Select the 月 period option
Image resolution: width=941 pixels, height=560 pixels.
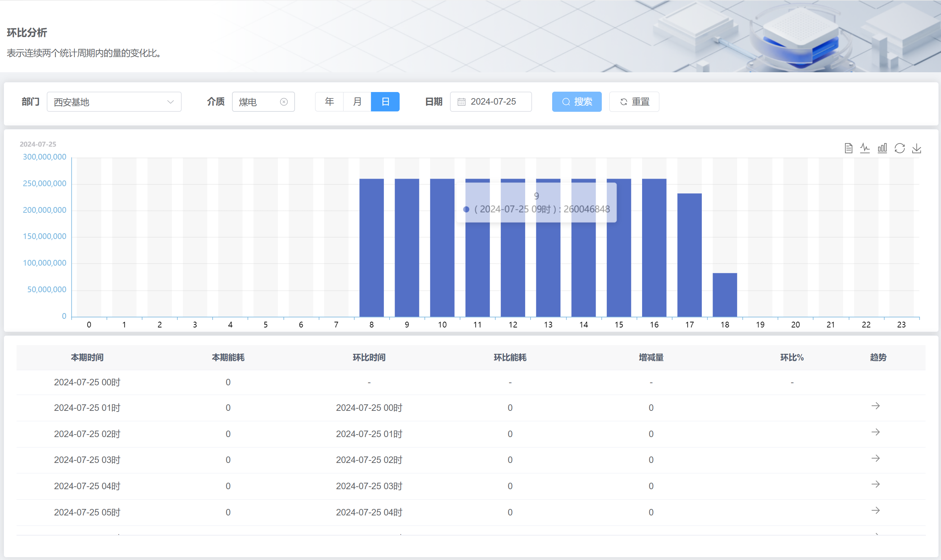click(357, 102)
